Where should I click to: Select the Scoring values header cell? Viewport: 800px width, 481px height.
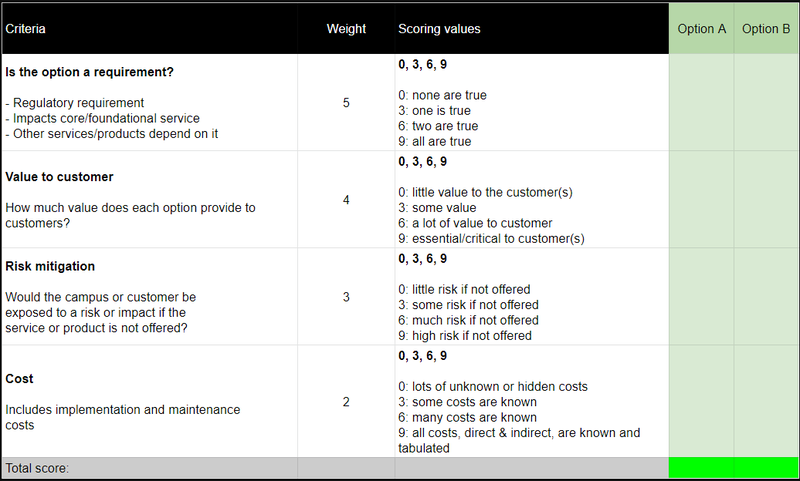532,29
